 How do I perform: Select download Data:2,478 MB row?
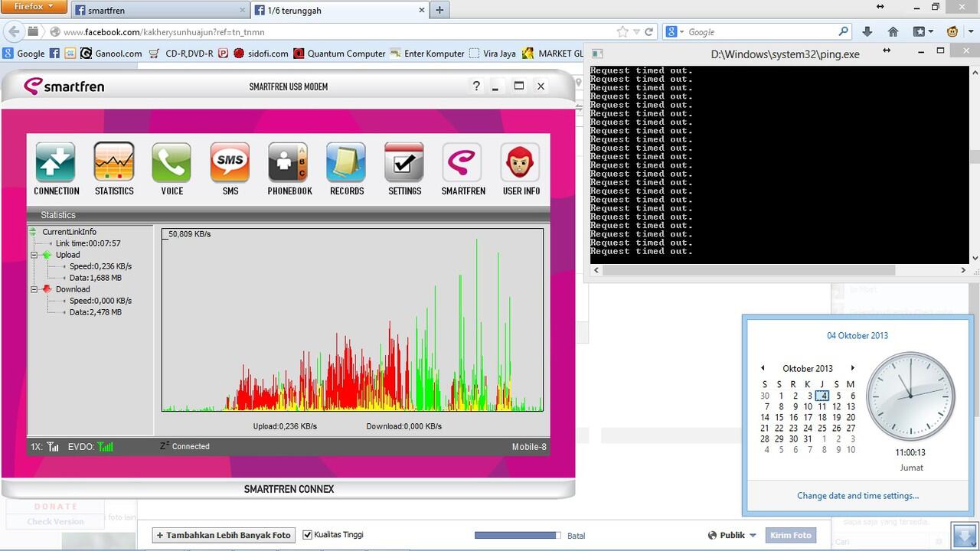click(95, 312)
